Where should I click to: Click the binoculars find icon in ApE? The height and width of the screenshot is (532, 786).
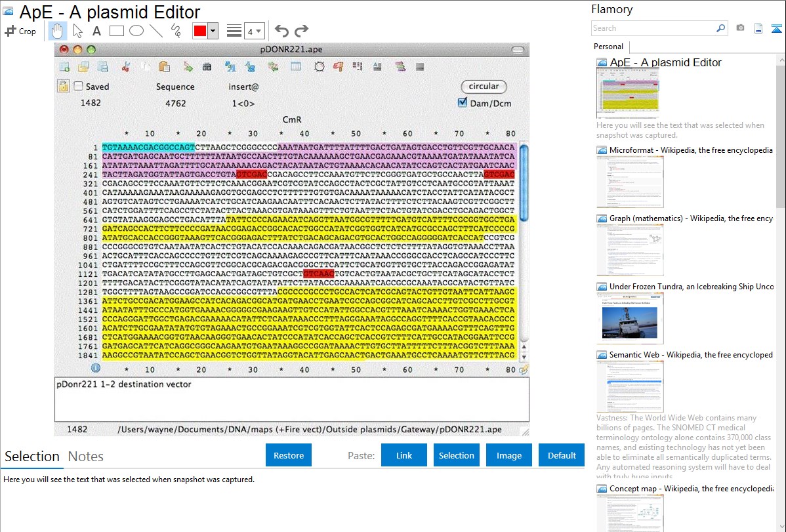tap(207, 67)
